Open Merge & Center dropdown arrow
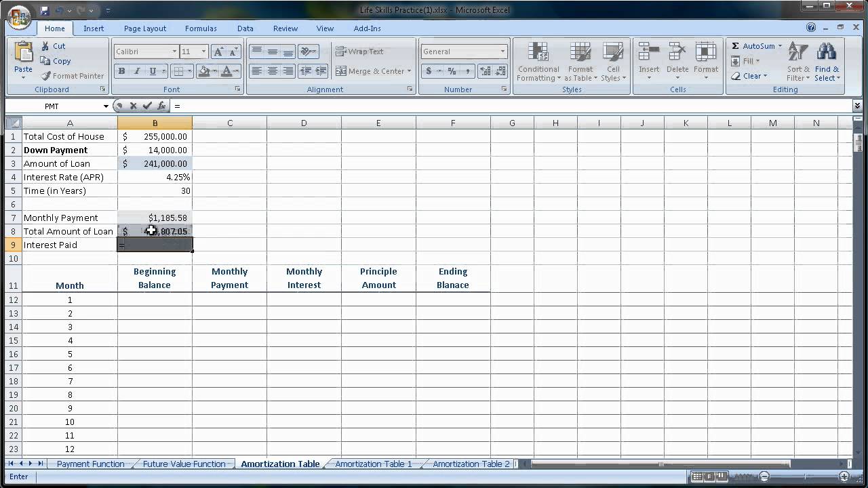 point(410,71)
